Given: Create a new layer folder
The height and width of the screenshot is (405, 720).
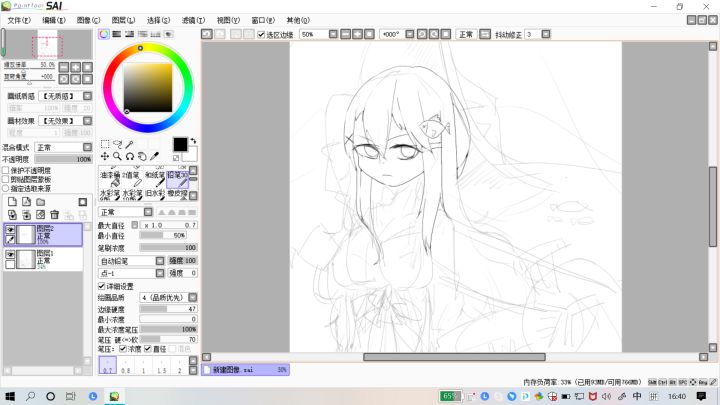Looking at the screenshot, I should [41, 202].
